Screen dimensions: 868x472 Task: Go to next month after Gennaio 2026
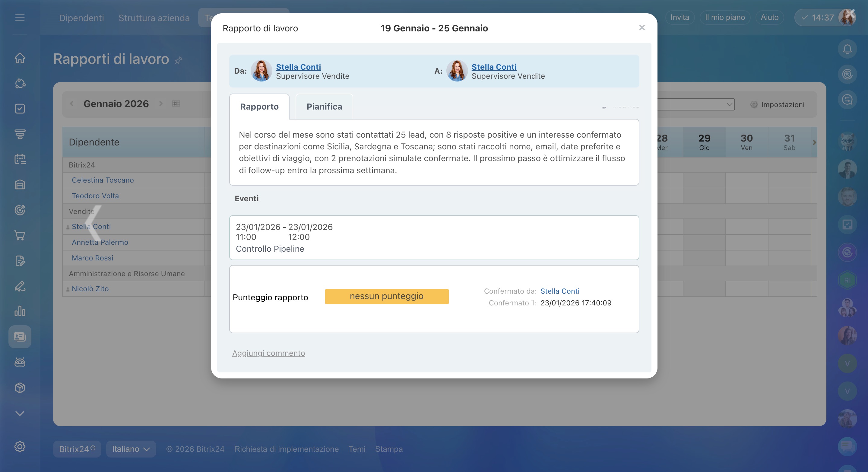click(x=161, y=104)
